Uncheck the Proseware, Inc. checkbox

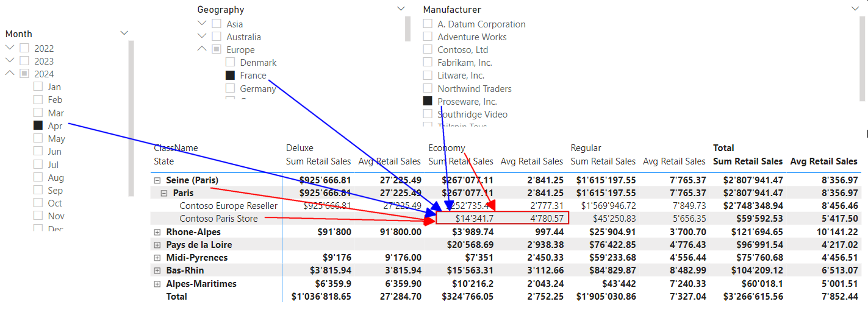click(428, 102)
